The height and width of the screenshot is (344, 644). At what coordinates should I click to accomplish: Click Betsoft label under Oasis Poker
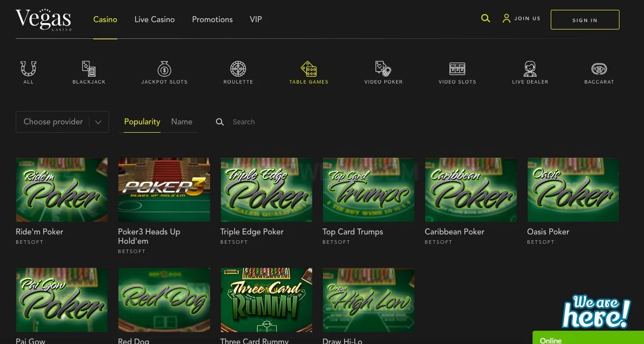[x=541, y=242]
